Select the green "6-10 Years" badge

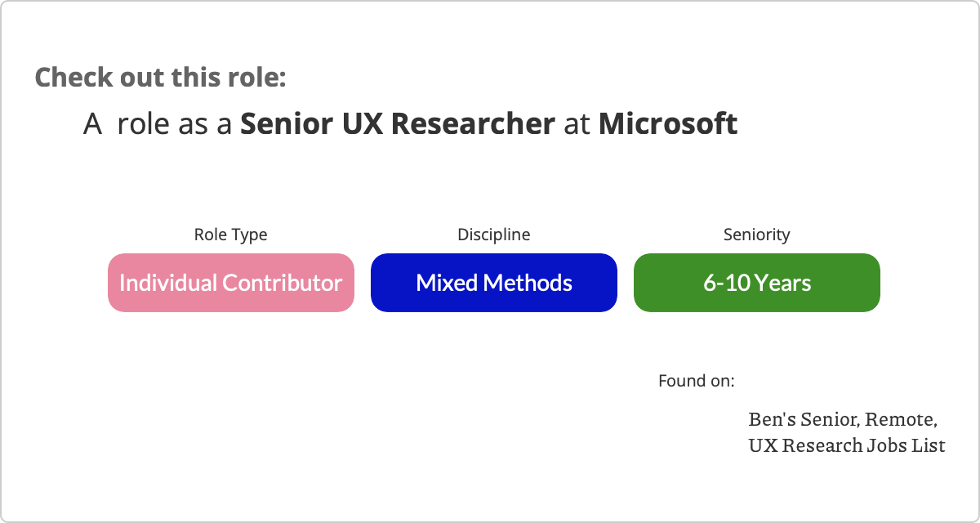[756, 283]
